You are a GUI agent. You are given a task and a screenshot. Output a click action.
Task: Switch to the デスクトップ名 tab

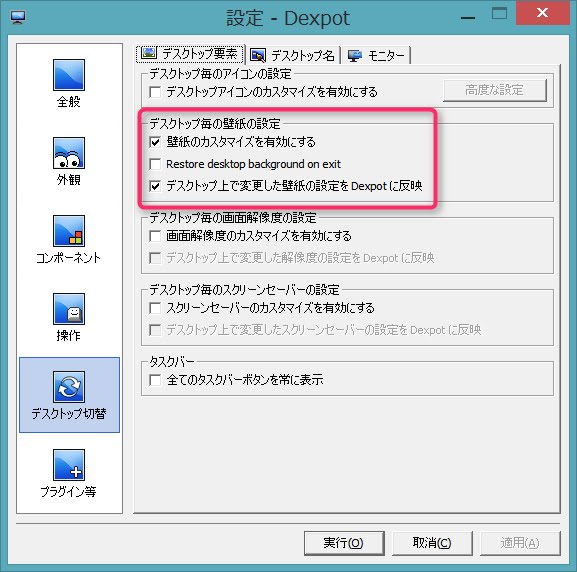tap(293, 56)
